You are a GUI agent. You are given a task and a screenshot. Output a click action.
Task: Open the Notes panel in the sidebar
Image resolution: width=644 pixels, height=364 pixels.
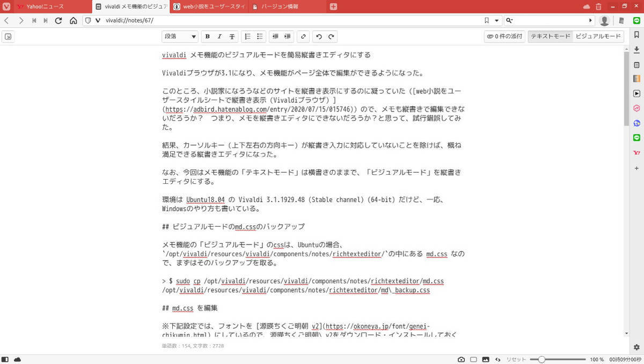(x=636, y=65)
